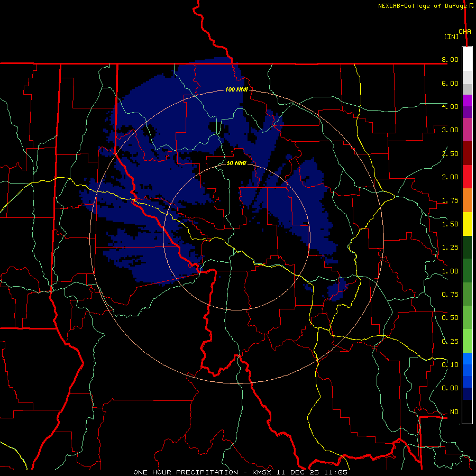
Task: Click the "1.00" legend value
Action: (450, 271)
